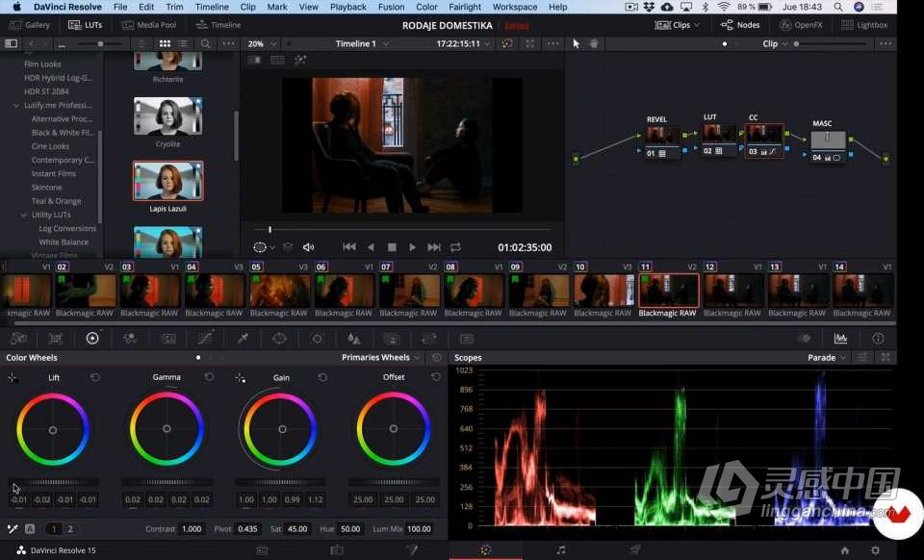
Task: Open the Playback menu
Action: pyautogui.click(x=347, y=7)
